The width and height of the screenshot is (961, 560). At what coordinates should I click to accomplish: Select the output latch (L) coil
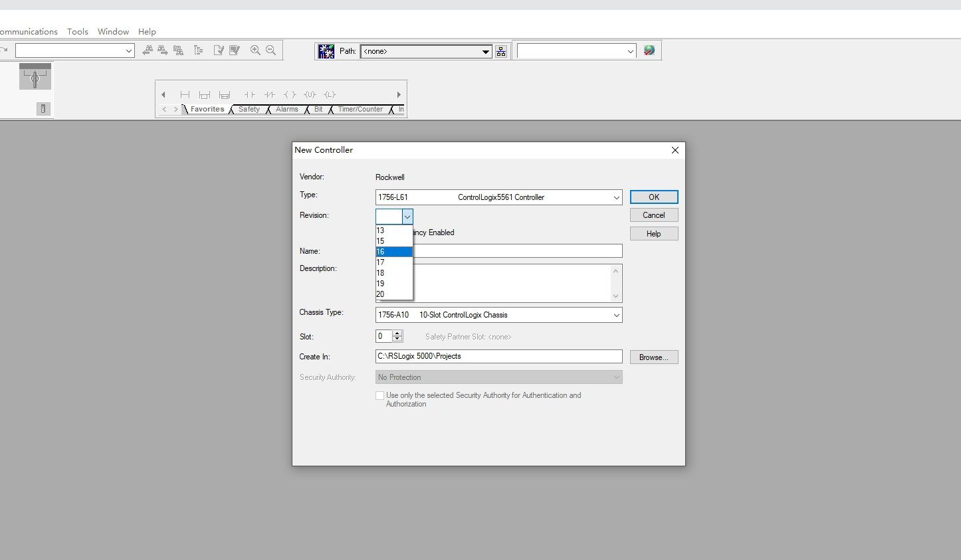click(330, 94)
